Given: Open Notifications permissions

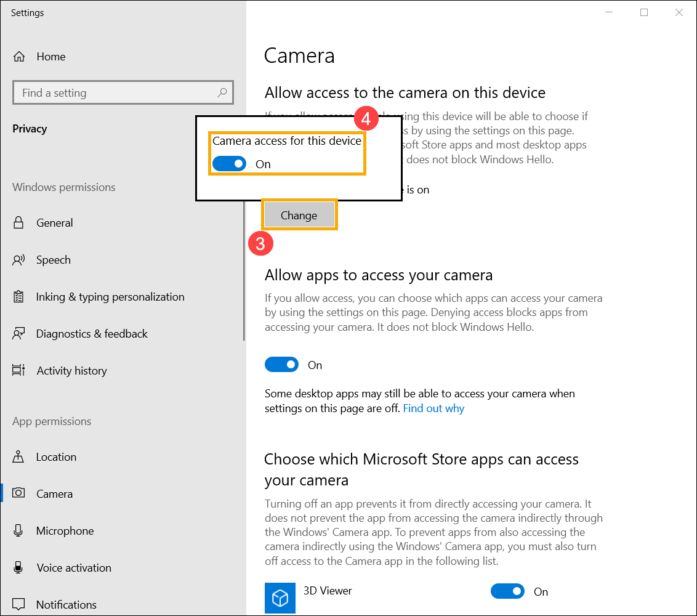Looking at the screenshot, I should coord(123,604).
